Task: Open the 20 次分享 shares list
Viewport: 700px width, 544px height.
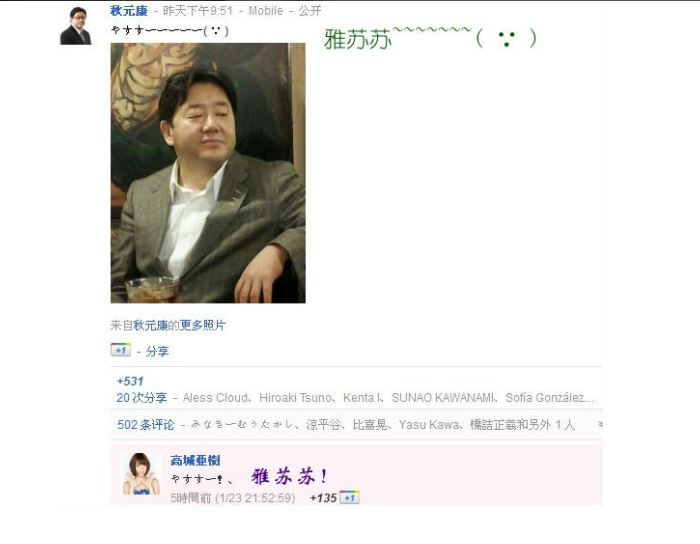Action: tap(142, 398)
